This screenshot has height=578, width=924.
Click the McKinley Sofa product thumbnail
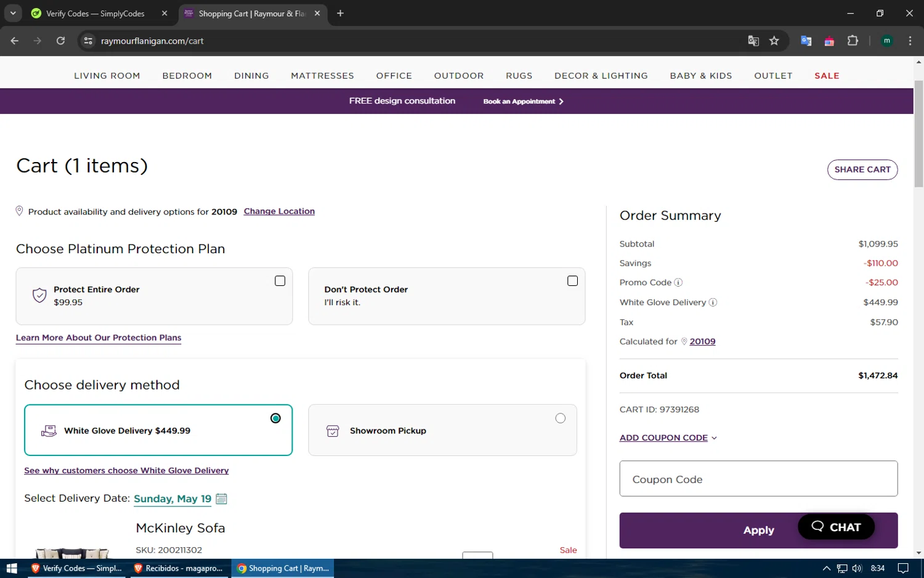pos(73,553)
